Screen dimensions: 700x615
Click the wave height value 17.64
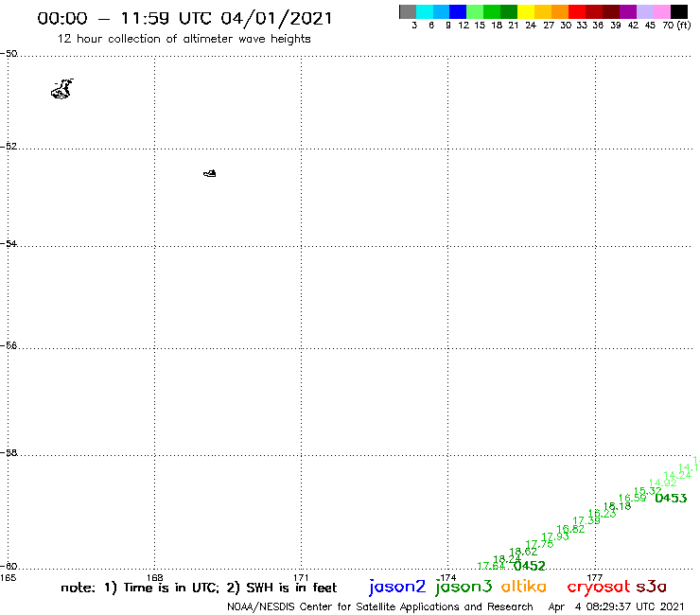491,566
